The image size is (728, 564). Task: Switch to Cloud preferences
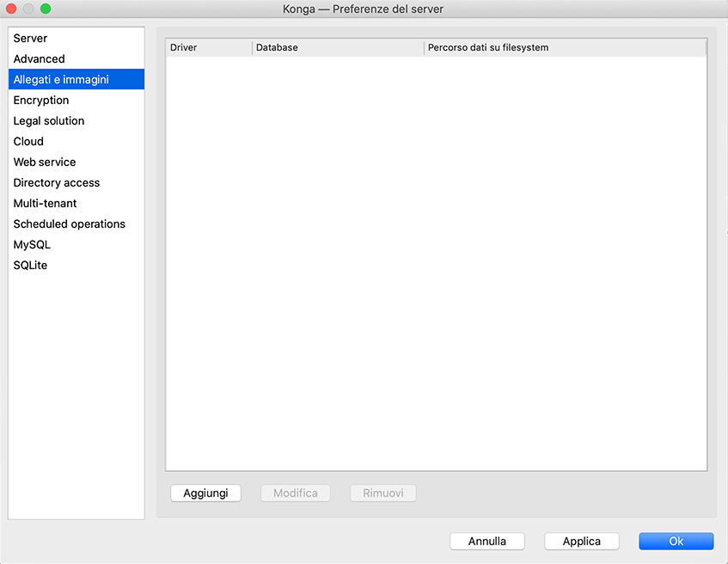(x=28, y=142)
